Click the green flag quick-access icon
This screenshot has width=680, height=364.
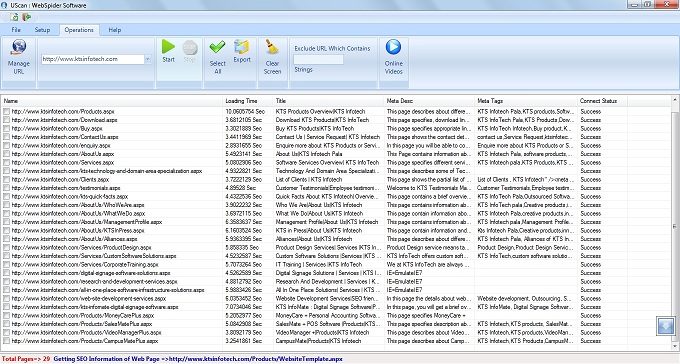(26, 17)
